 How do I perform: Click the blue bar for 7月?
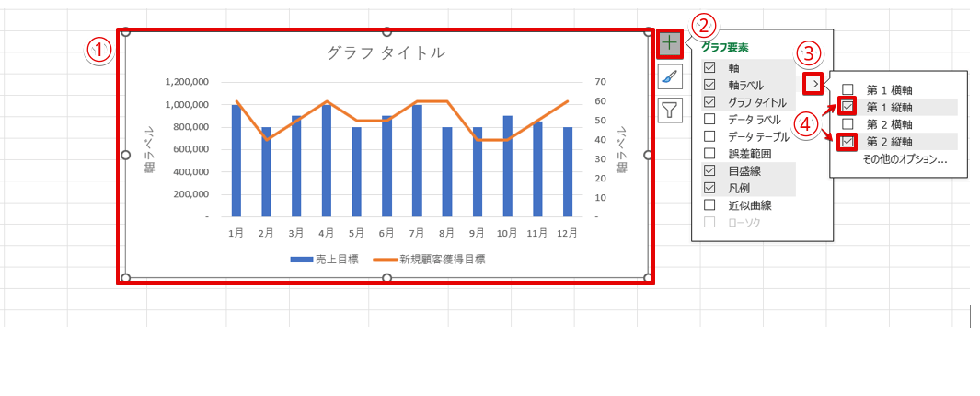tap(417, 161)
